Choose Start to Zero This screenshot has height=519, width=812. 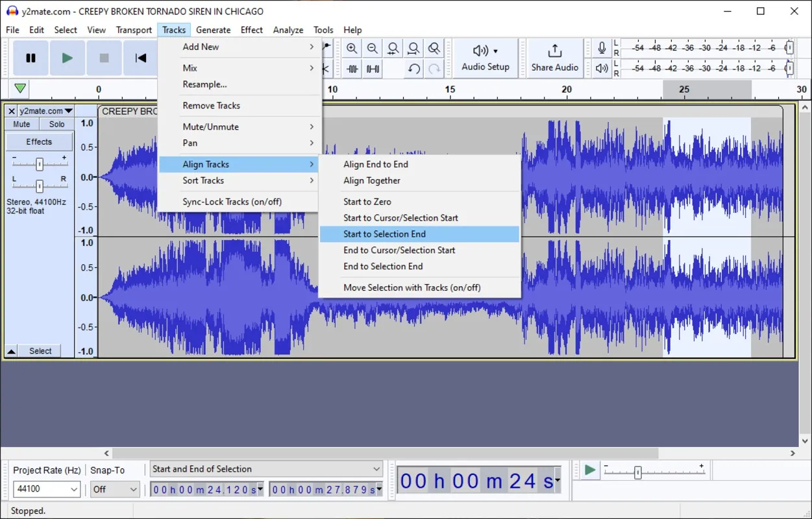pos(419,202)
